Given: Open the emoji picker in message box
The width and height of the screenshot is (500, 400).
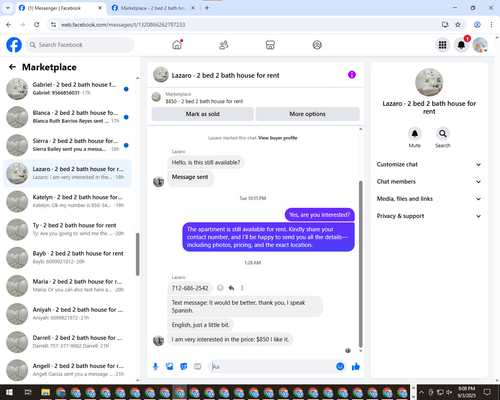Looking at the screenshot, I should pyautogui.click(x=340, y=367).
